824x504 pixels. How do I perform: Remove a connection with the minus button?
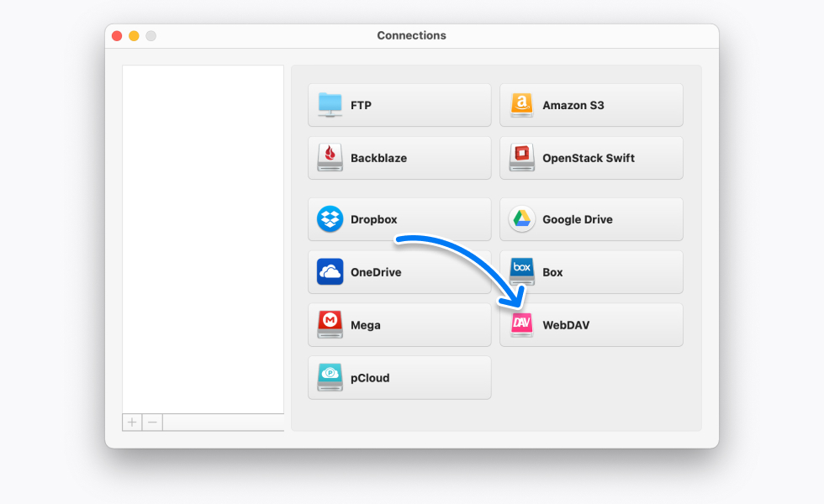[x=151, y=423]
